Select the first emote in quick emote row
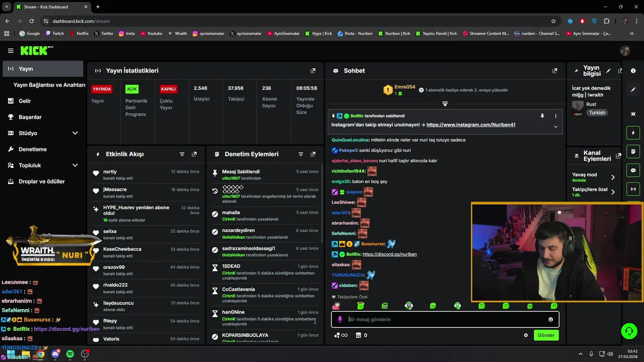Viewport: 644px width, 362px height. [x=336, y=306]
